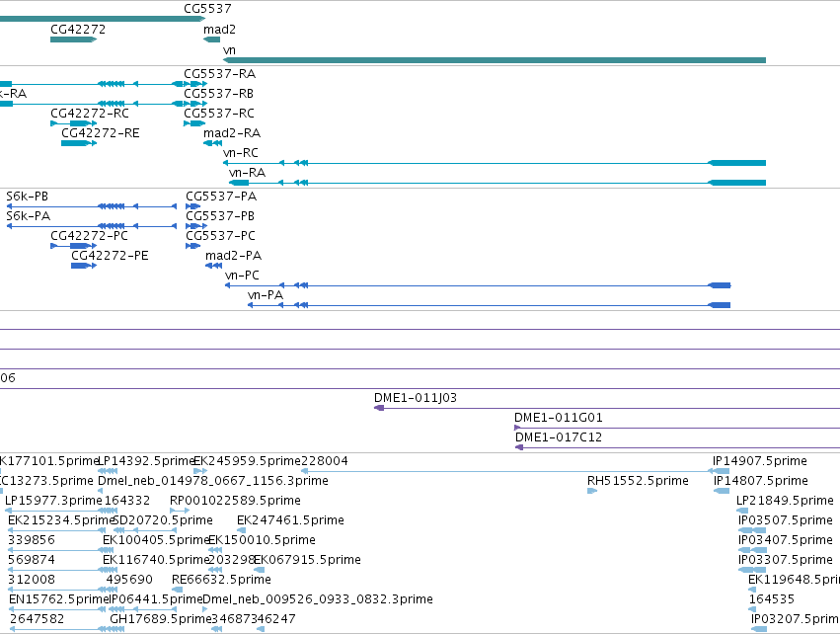Screen dimensions: 840x634
Task: Open the CG5537-RA transcript label
Action: [x=220, y=74]
